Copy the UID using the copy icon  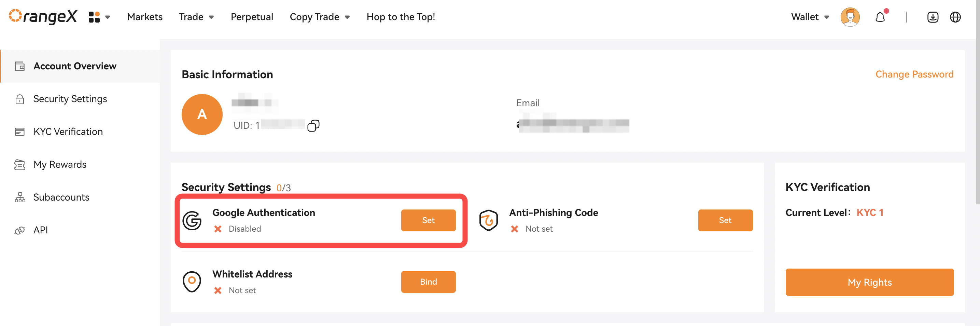(313, 126)
